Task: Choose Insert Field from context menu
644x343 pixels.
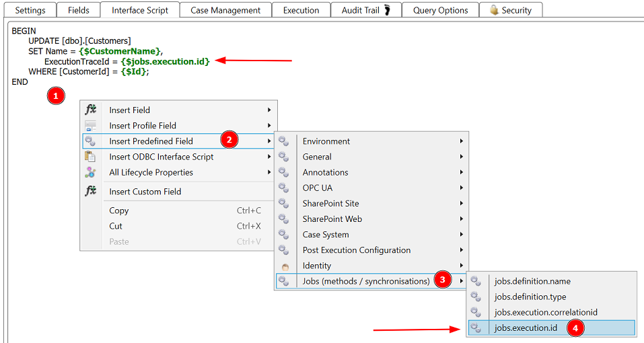Action: pyautogui.click(x=178, y=110)
